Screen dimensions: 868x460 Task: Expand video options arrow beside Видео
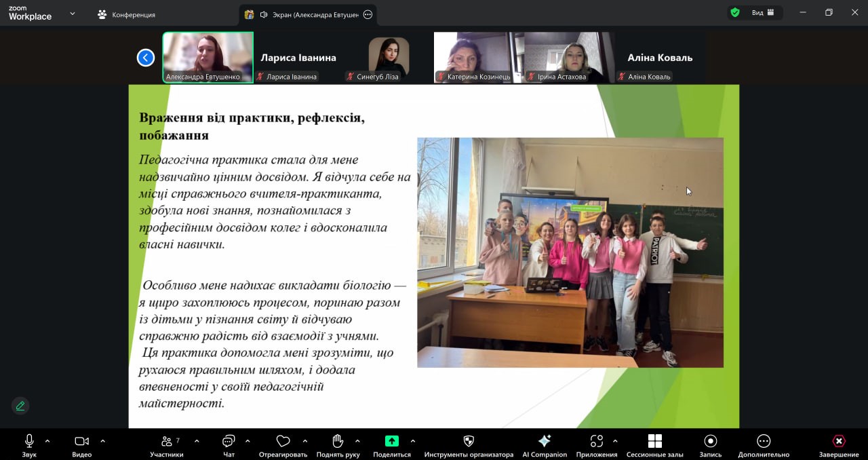[x=102, y=441]
